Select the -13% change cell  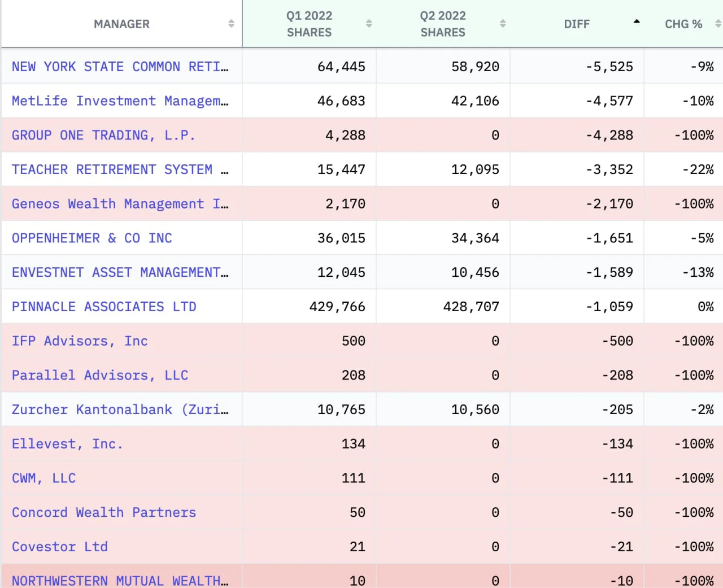[x=698, y=273]
